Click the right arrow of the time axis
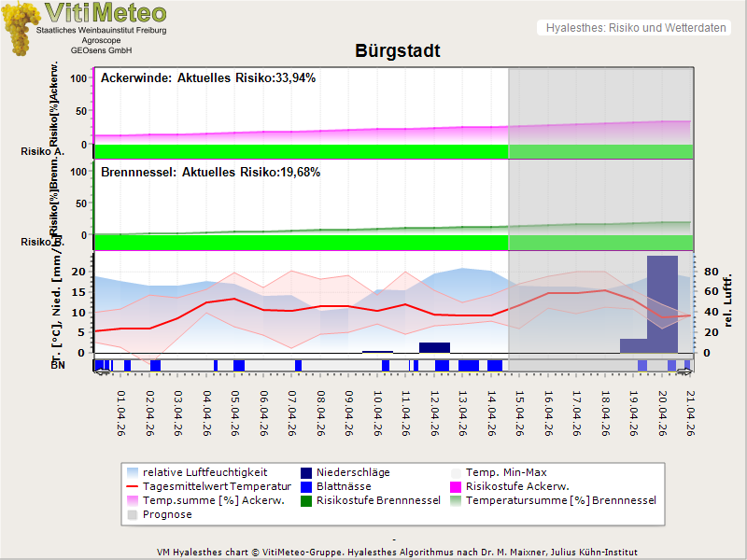This screenshot has width=747, height=560. tap(686, 372)
